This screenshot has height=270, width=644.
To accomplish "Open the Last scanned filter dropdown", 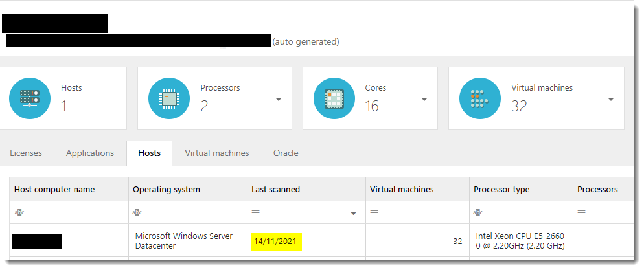I will tap(353, 213).
